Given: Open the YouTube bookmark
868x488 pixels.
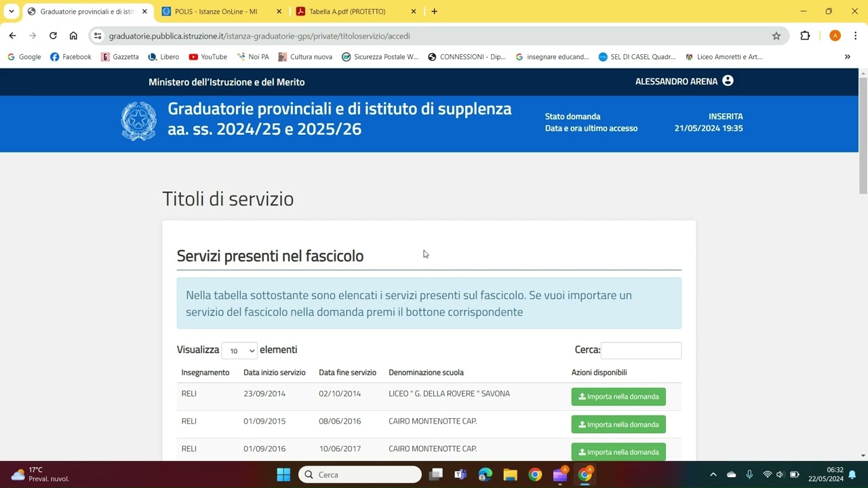Looking at the screenshot, I should tap(208, 57).
